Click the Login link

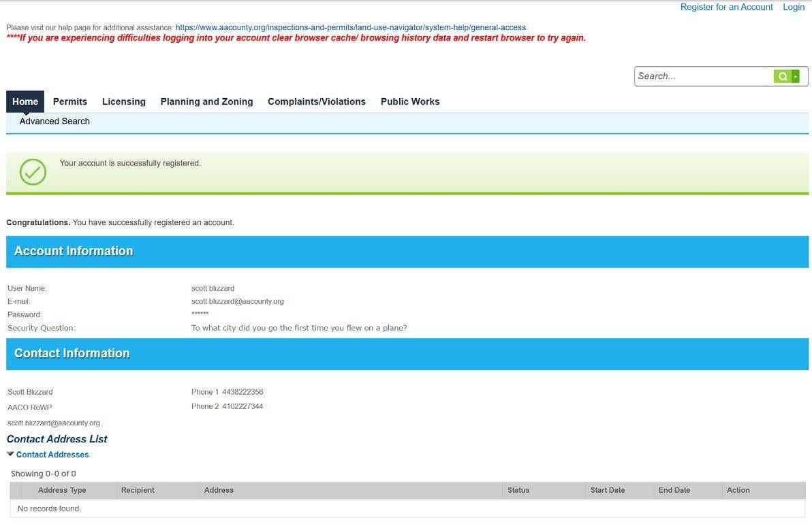(x=794, y=7)
